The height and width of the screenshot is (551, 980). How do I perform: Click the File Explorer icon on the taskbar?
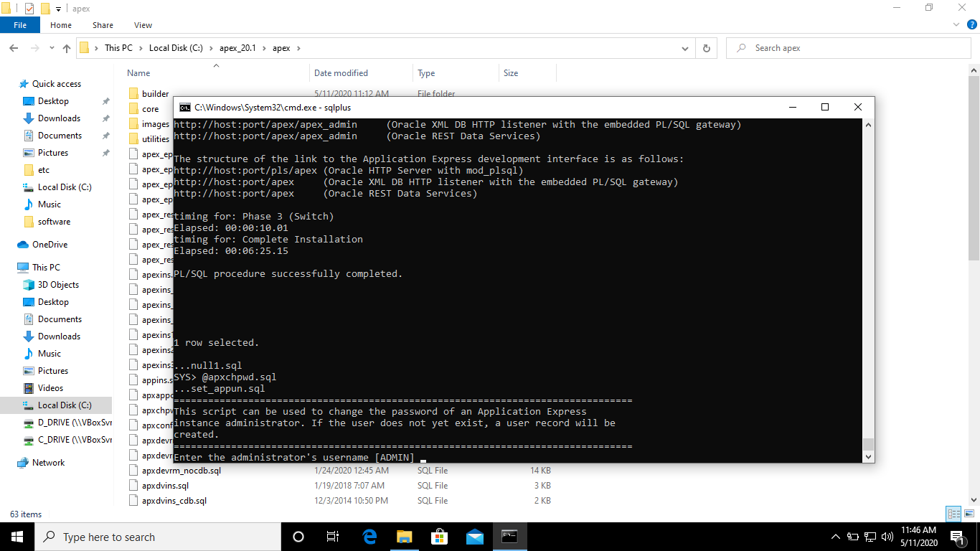pos(404,536)
